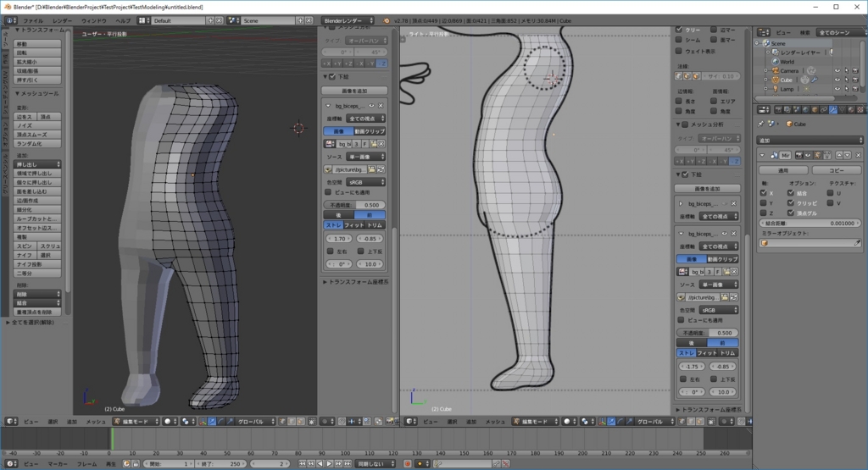Click the record auto-keyframe button in timeline
868x470 pixels.
(408, 463)
